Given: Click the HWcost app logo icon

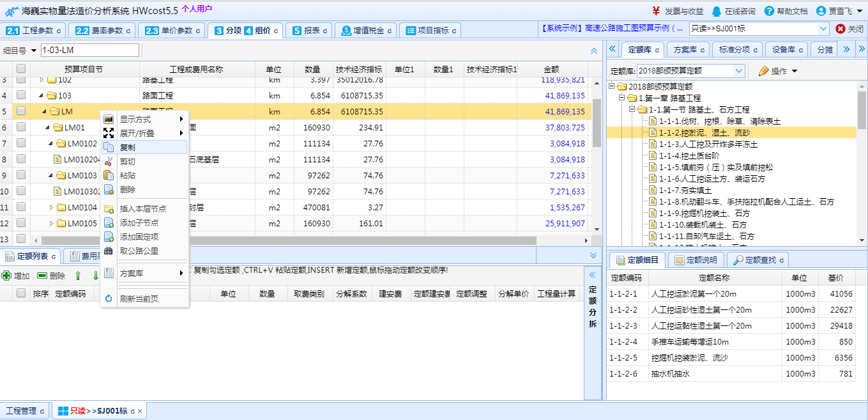Looking at the screenshot, I should (11, 11).
